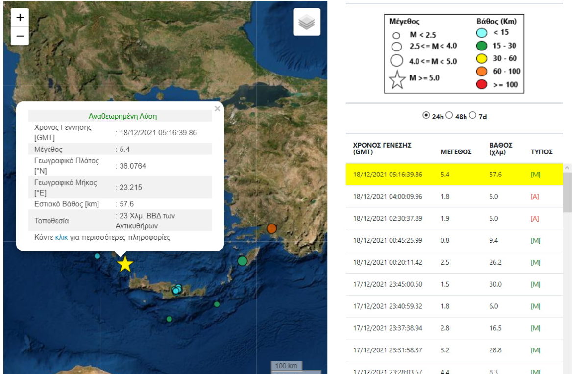Select the large green marker near Karpathos
The width and height of the screenshot is (588, 374).
click(242, 261)
